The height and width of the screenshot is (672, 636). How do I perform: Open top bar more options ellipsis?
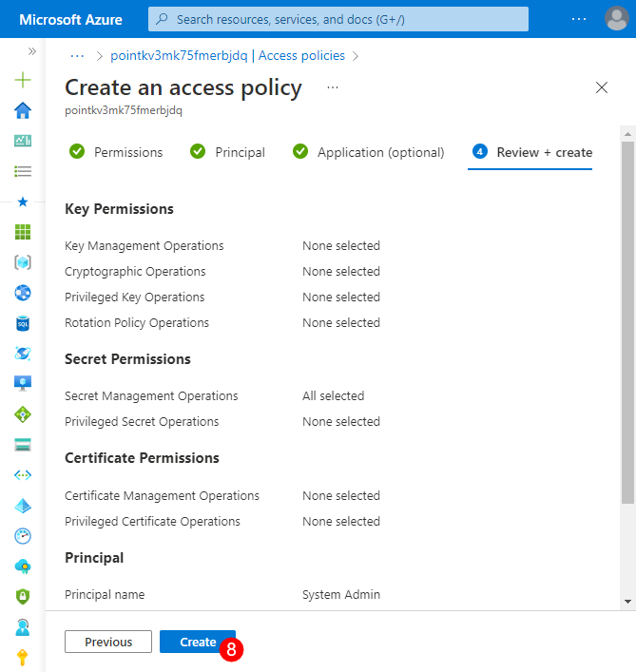coord(579,19)
